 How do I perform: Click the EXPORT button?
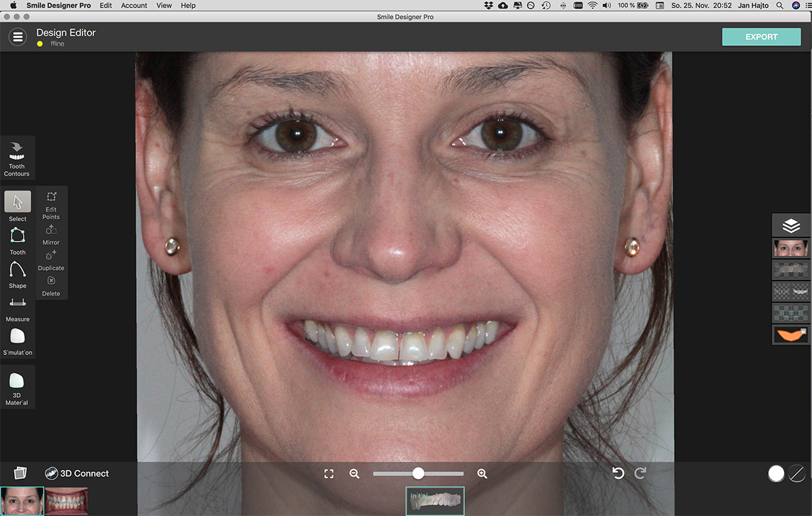click(761, 37)
